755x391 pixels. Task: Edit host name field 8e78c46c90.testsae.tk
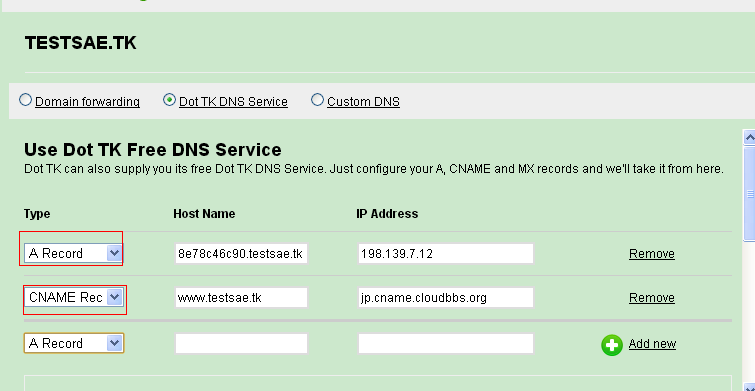pos(241,254)
